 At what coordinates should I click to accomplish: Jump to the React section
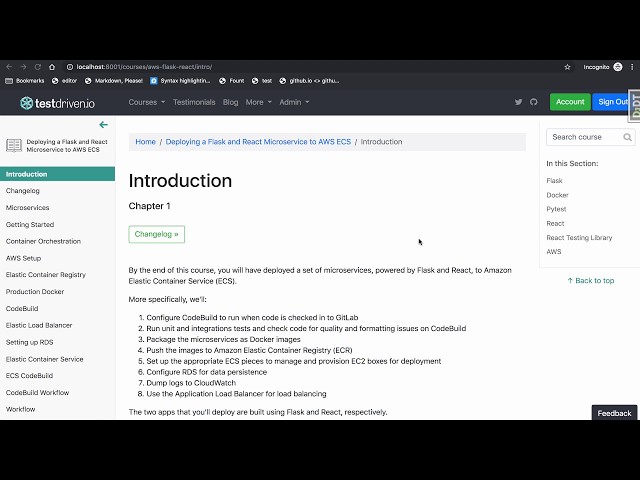(x=555, y=224)
